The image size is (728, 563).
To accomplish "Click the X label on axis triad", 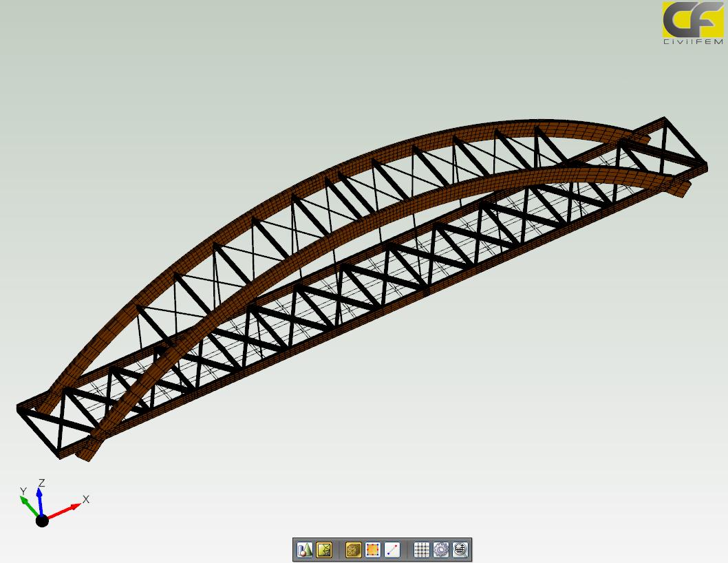I will click(x=86, y=499).
